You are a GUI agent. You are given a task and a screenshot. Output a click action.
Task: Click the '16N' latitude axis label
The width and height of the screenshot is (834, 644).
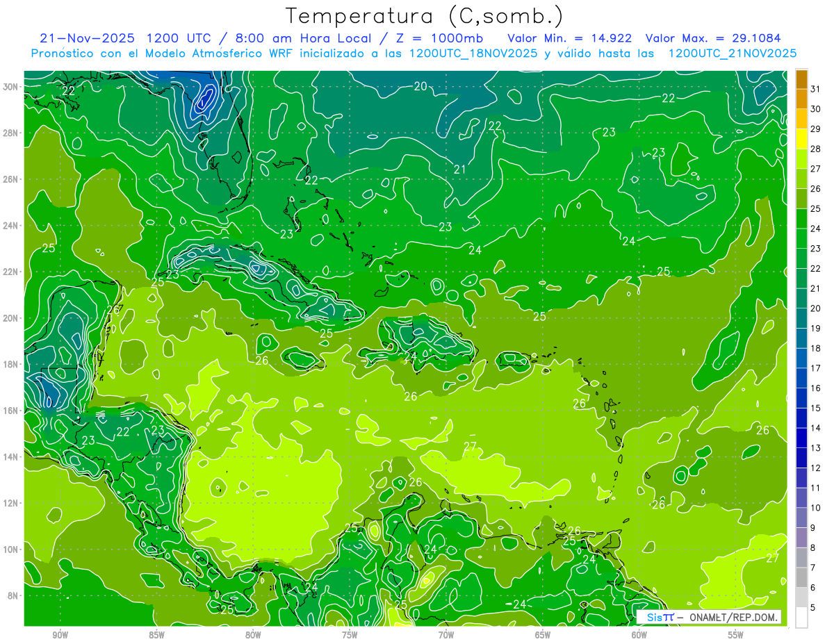click(x=11, y=411)
